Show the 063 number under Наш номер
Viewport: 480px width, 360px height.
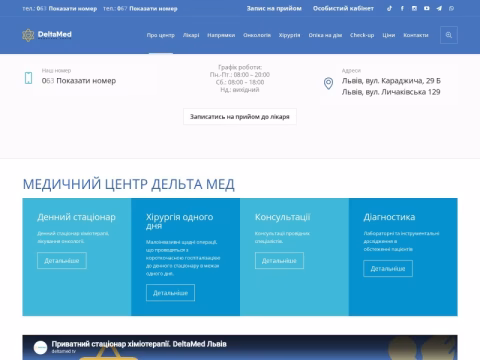pos(86,81)
